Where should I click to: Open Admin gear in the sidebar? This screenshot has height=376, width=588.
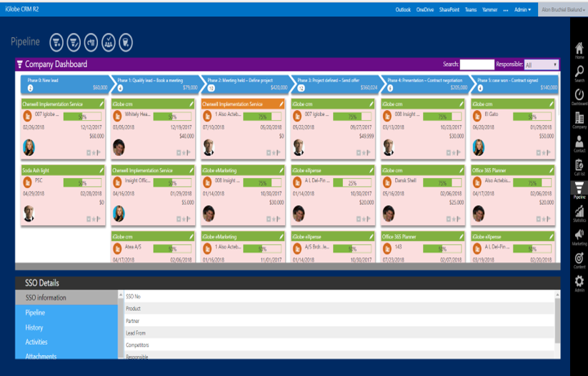[579, 284]
